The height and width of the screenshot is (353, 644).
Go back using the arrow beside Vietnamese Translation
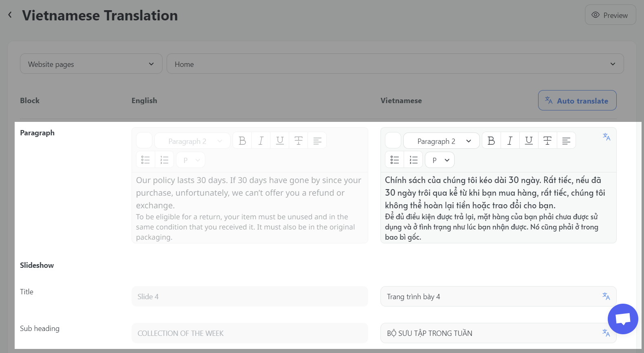pos(10,15)
